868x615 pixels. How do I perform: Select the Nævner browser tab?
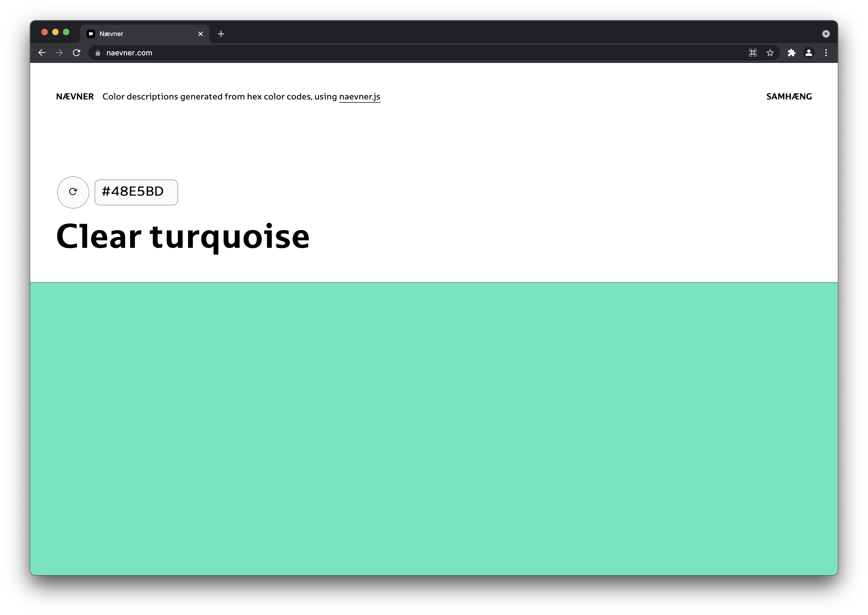(x=140, y=34)
